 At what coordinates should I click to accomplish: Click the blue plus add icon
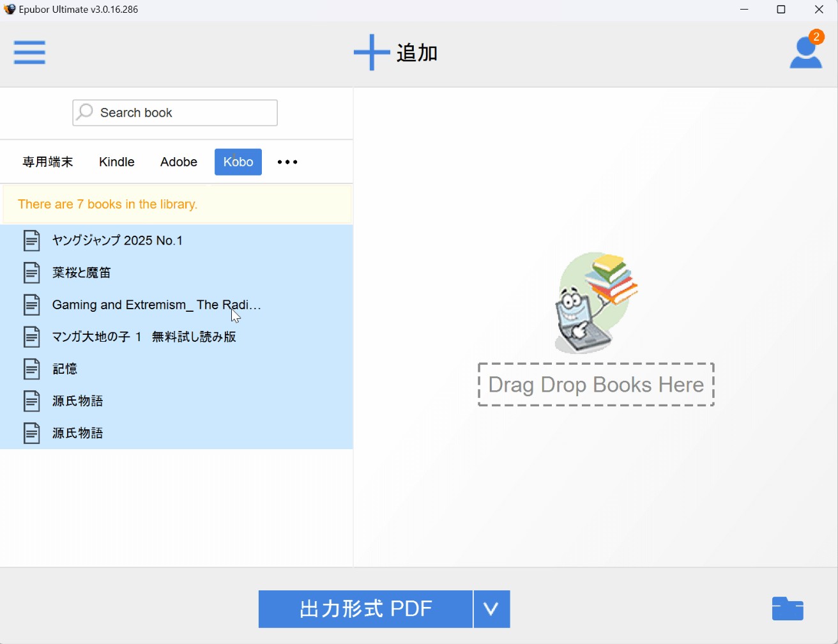tap(372, 52)
